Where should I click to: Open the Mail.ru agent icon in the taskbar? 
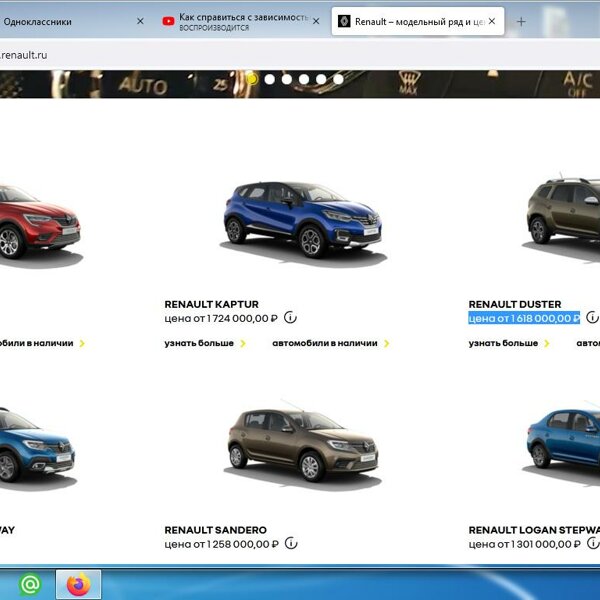[x=30, y=584]
